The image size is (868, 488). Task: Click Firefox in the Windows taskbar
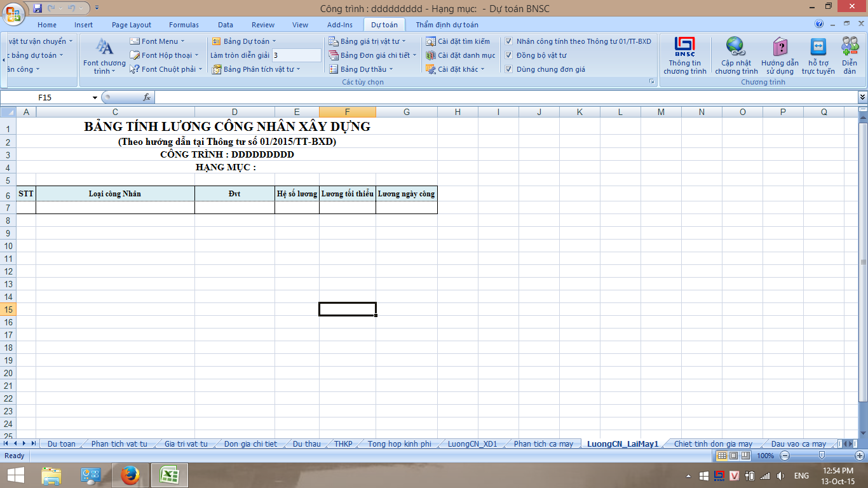pyautogui.click(x=130, y=475)
